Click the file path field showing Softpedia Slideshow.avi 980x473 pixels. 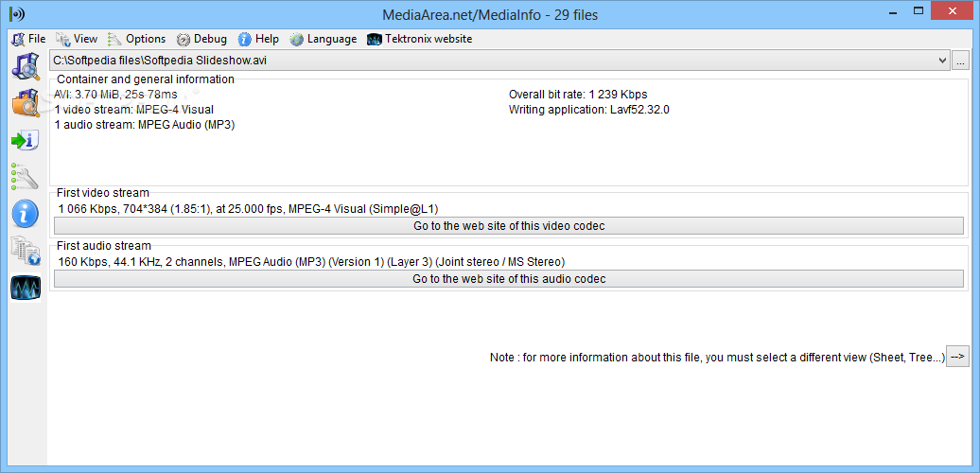[499, 61]
